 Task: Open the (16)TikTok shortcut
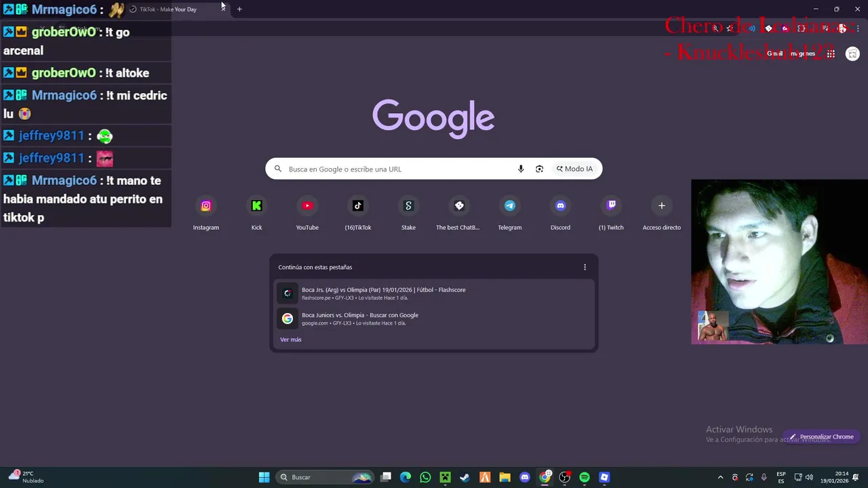point(358,213)
